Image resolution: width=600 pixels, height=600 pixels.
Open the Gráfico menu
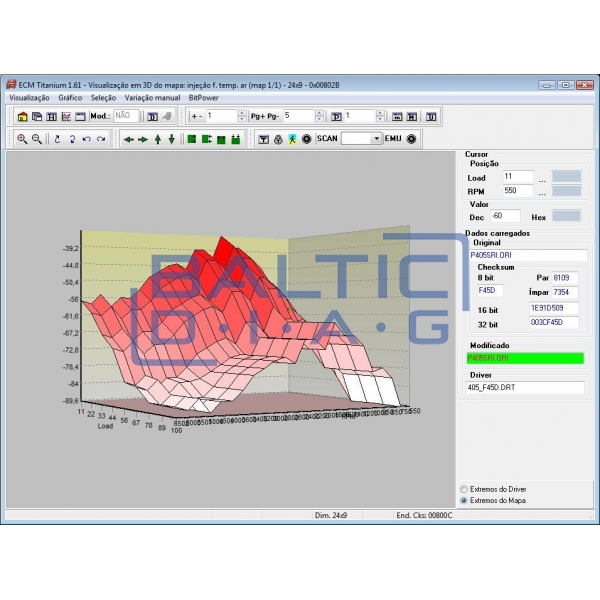click(70, 98)
